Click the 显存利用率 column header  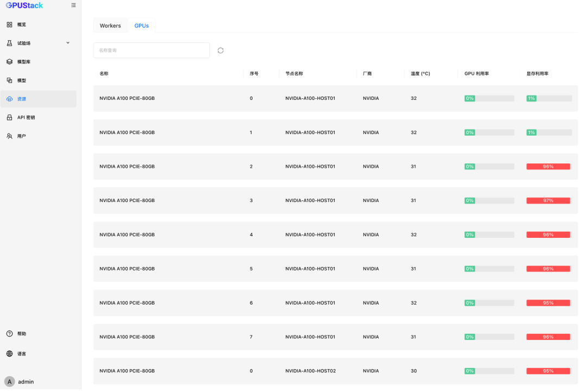[537, 74]
